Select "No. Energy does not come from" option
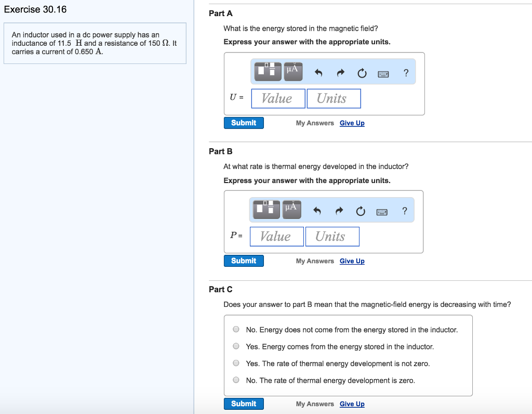 (x=236, y=329)
